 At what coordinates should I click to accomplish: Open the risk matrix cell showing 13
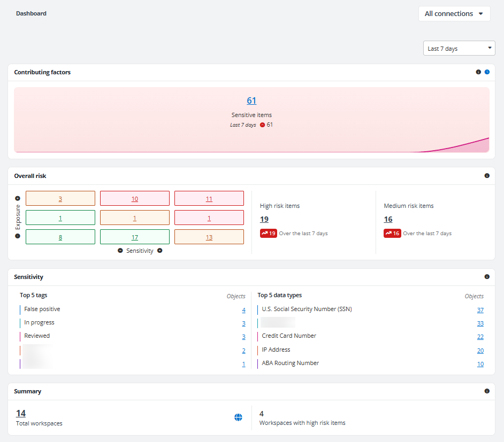209,237
